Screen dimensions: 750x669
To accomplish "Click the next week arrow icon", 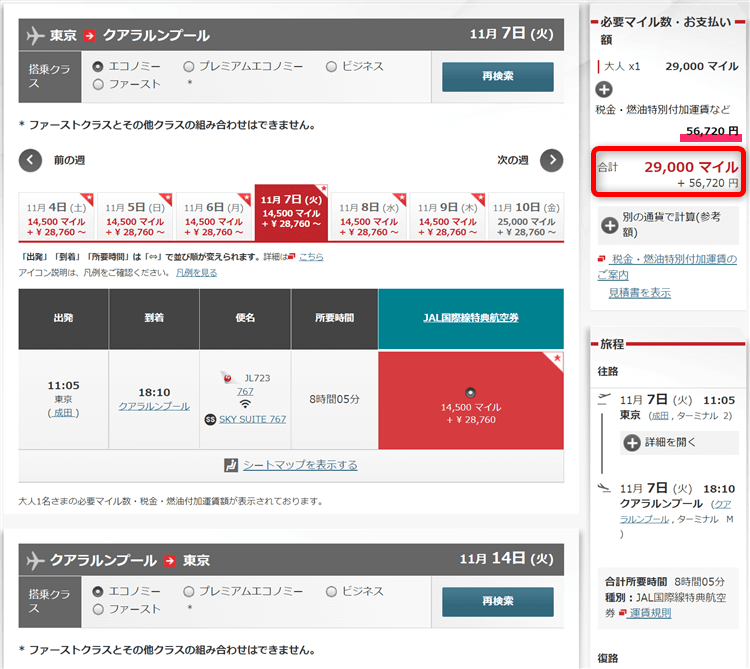I will (x=551, y=160).
